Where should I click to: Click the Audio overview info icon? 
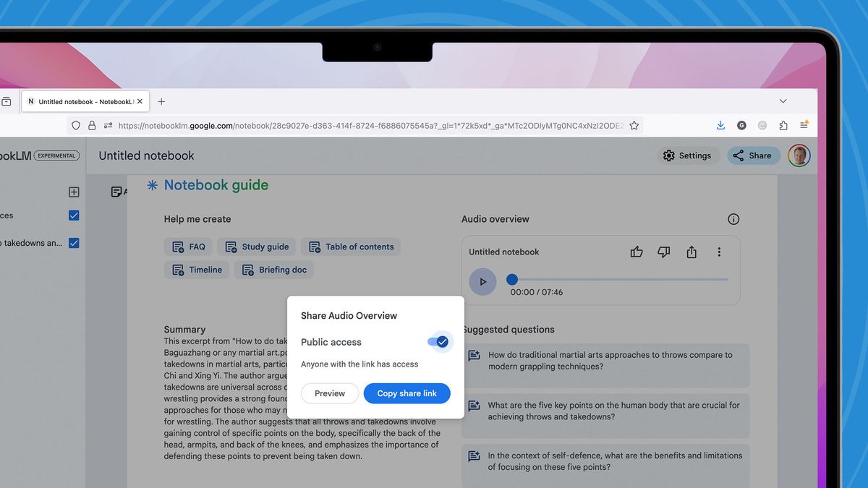733,219
